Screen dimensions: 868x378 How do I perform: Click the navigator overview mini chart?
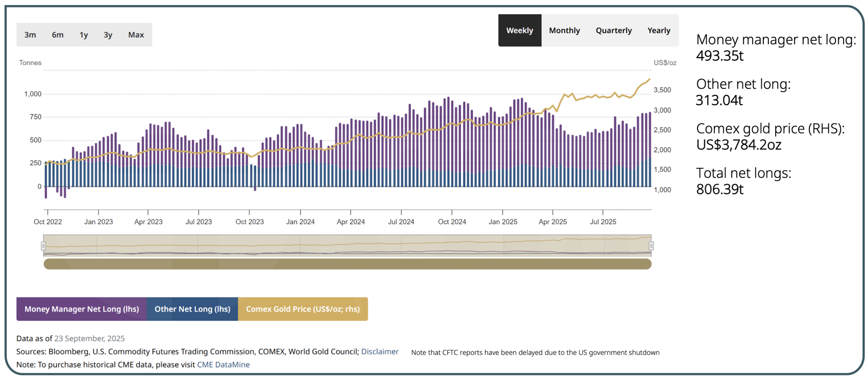tap(347, 245)
